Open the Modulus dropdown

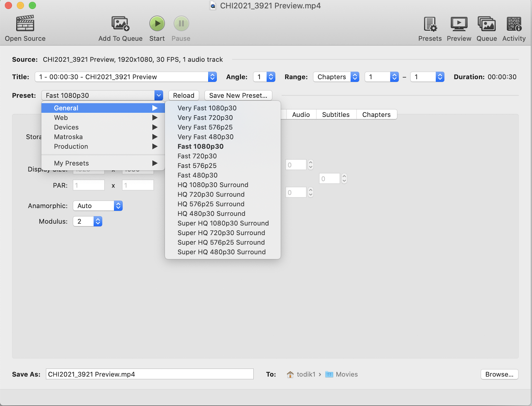[87, 221]
